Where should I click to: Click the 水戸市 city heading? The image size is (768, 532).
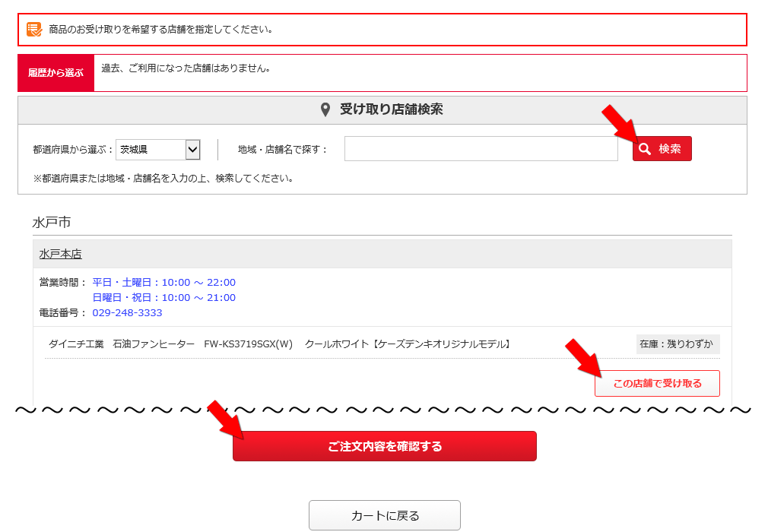(52, 222)
